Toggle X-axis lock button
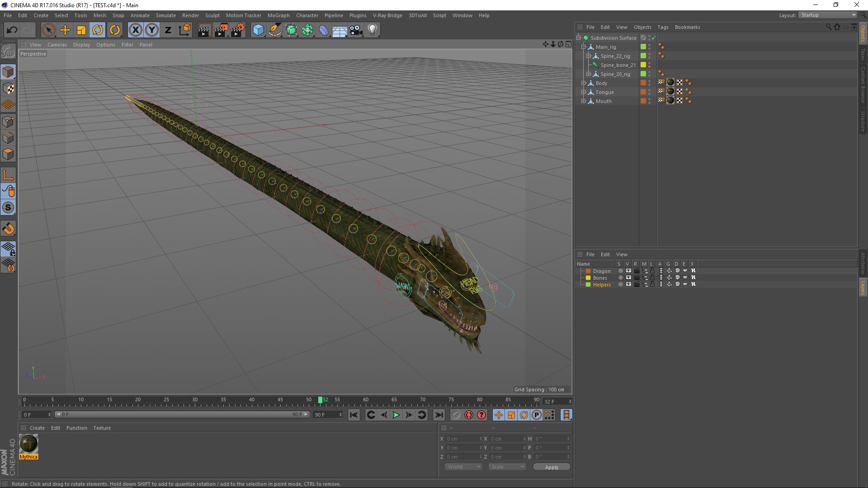The width and height of the screenshot is (868, 488). coord(135,30)
